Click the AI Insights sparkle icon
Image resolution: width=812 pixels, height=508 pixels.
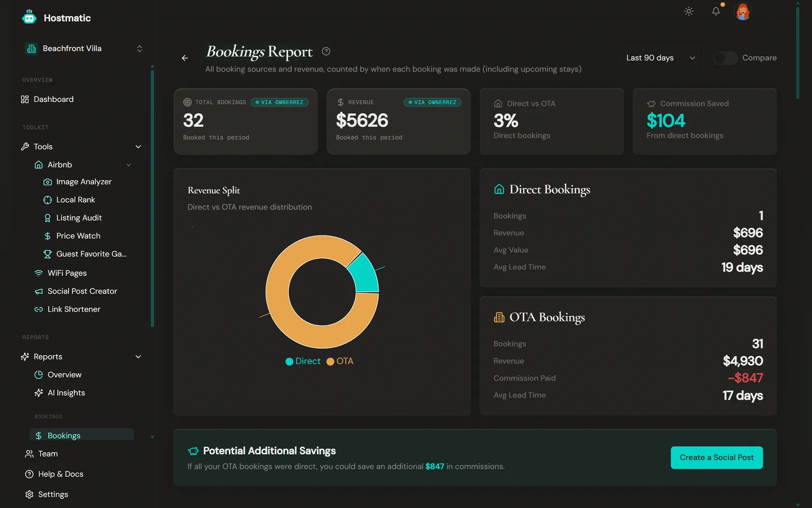39,393
